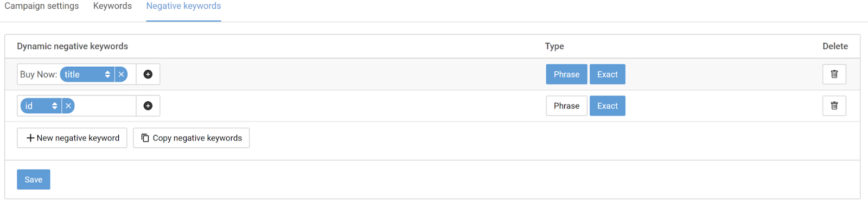This screenshot has height=206, width=868.
Task: Remove the id tag with its X
Action: click(68, 106)
